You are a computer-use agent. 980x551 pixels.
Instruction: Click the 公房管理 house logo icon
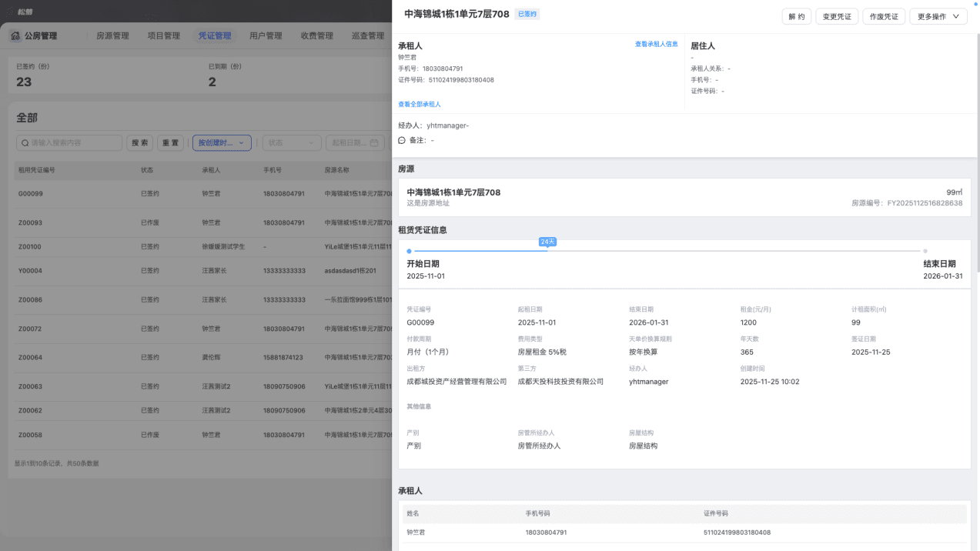tap(15, 35)
